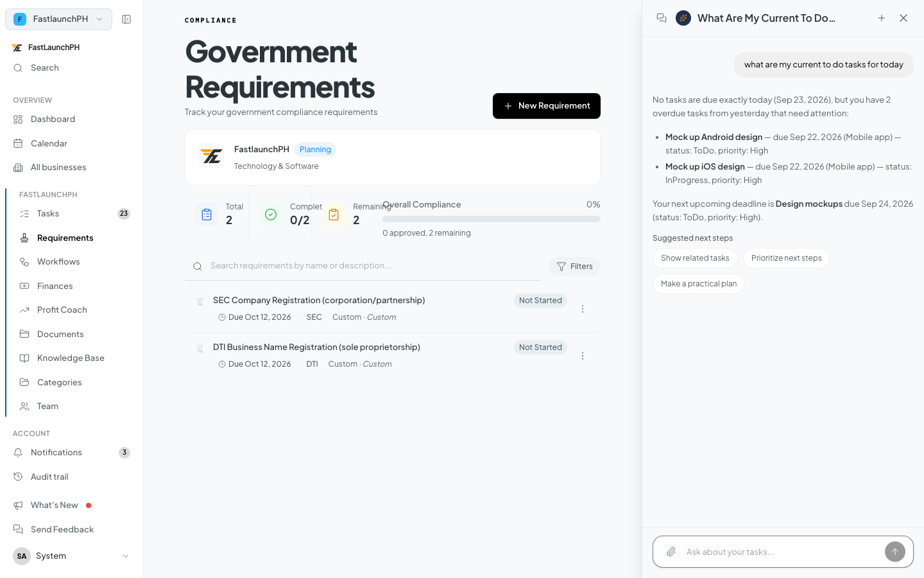The image size is (924, 578).
Task: Open the Finances section
Action: click(74, 286)
